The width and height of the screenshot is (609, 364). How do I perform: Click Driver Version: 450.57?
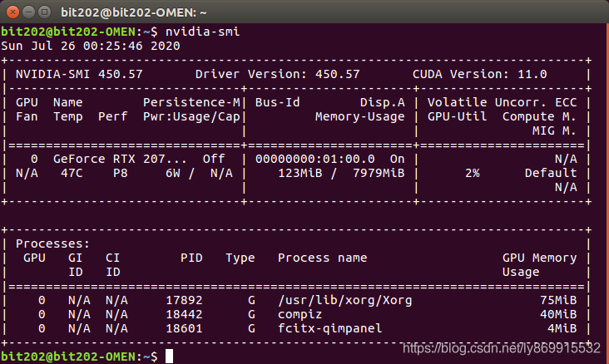pos(278,74)
